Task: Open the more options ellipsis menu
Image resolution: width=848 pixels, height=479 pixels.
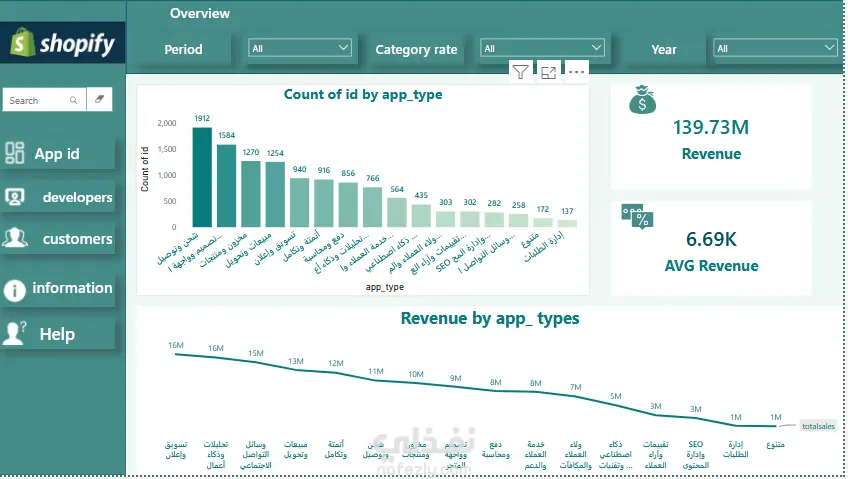Action: (577, 72)
